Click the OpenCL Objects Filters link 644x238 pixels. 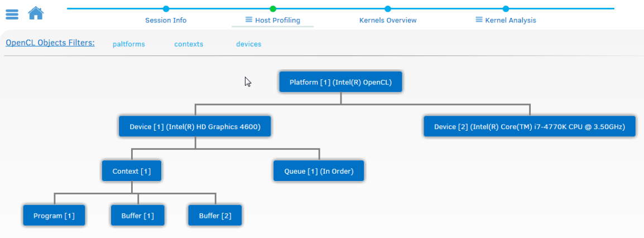click(50, 43)
